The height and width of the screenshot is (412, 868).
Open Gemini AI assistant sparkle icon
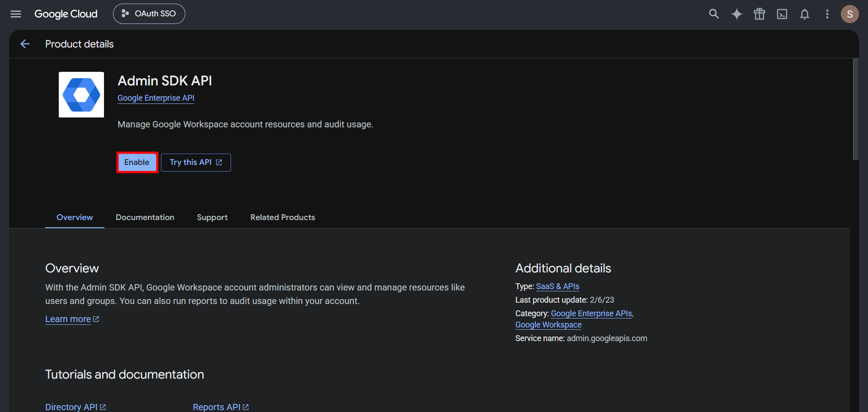coord(737,14)
